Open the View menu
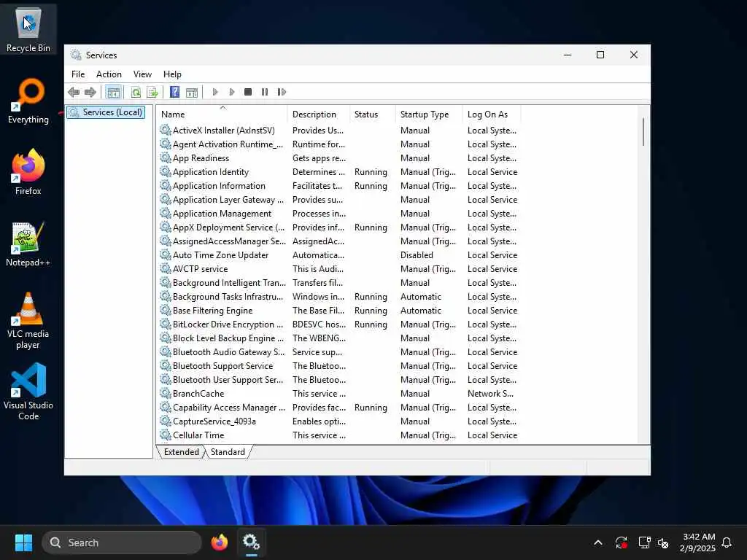Screen dimensions: 747x560 142,74
